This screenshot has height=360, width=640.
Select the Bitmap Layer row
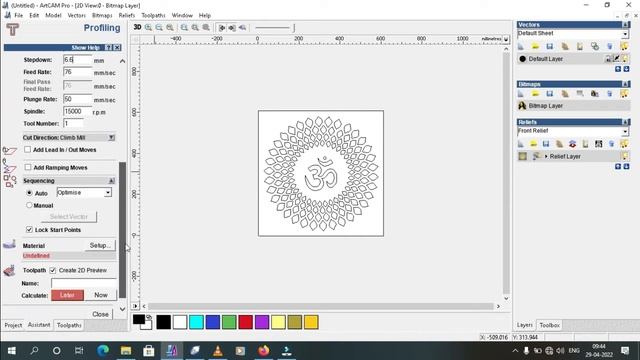click(x=573, y=106)
